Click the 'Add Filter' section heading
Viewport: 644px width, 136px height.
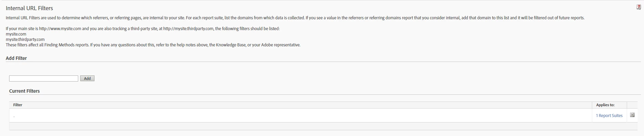click(16, 58)
